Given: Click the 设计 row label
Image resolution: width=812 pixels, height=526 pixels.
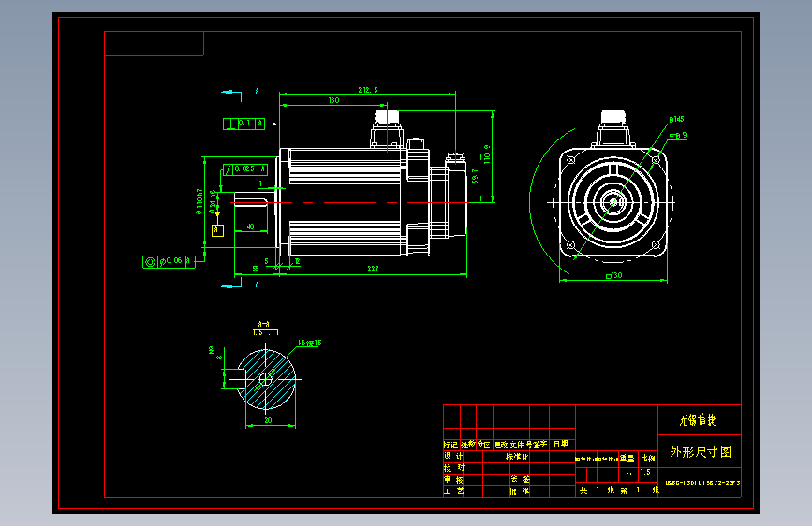Looking at the screenshot, I should click(x=453, y=456).
